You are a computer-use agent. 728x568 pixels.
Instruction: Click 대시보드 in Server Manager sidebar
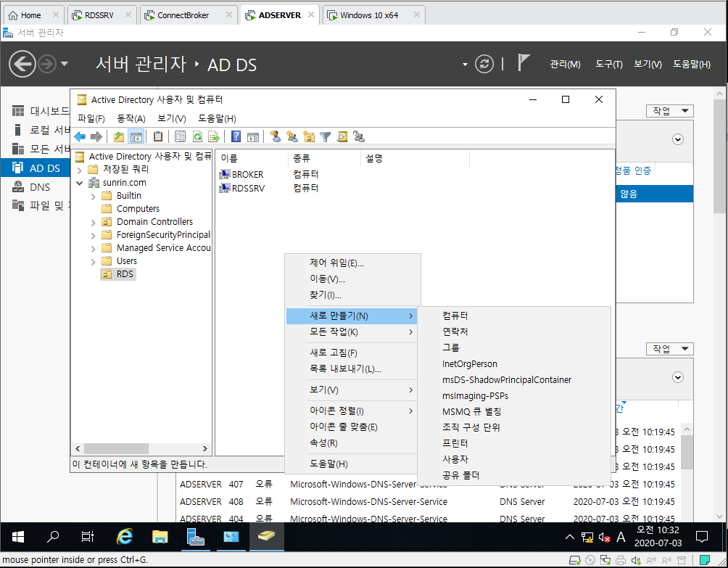36,111
